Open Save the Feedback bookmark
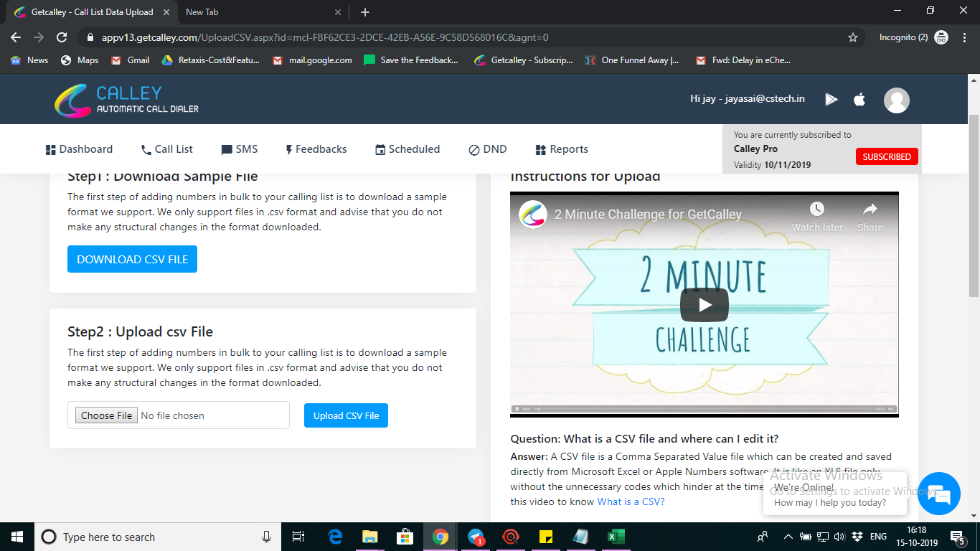The height and width of the screenshot is (551, 980). [411, 60]
